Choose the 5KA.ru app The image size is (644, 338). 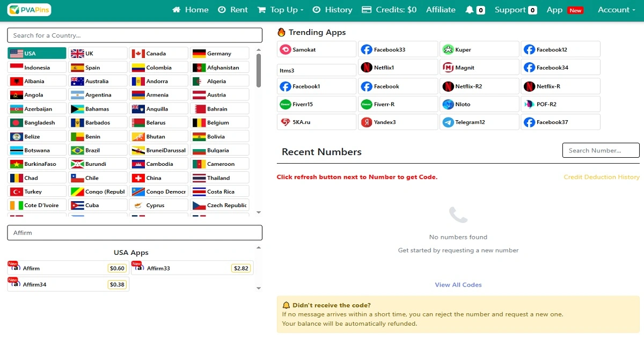(317, 122)
